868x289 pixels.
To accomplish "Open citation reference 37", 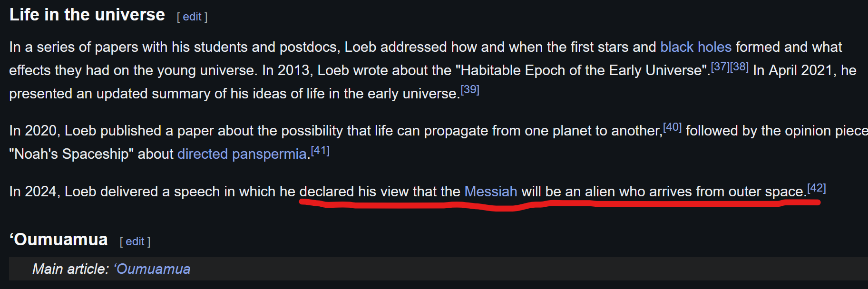I will [x=720, y=67].
